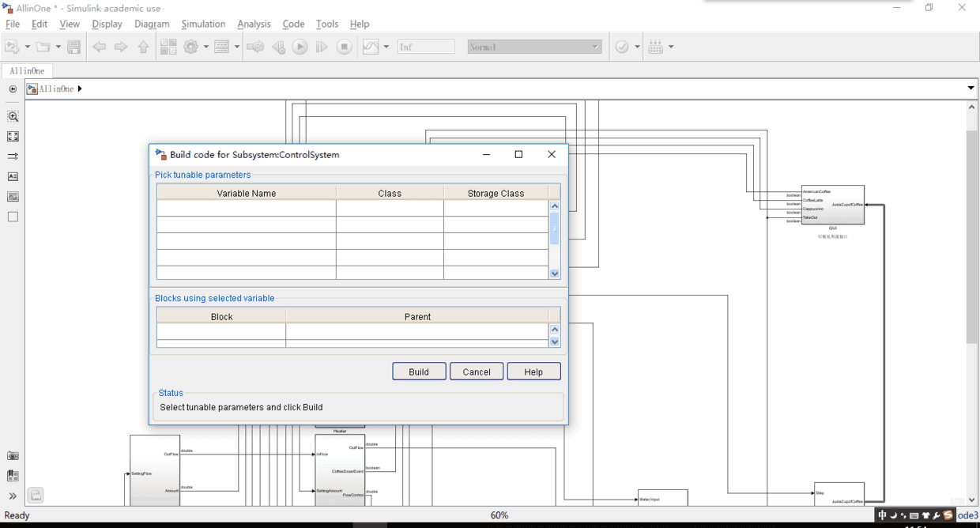
Task: Open the Analysis menu
Action: click(x=254, y=25)
